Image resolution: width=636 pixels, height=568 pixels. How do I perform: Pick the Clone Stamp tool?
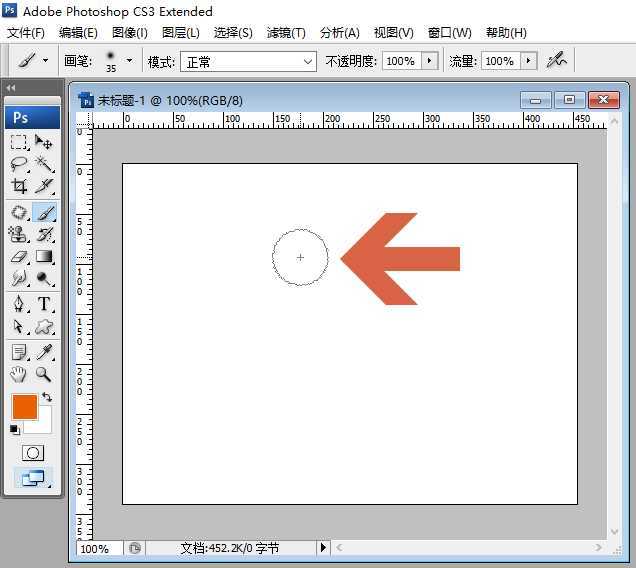point(19,234)
